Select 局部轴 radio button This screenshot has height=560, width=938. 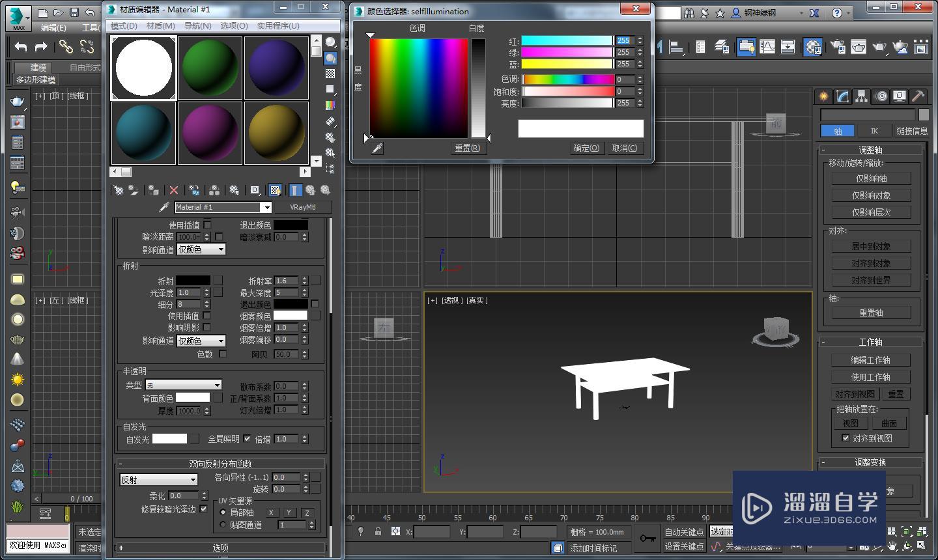[223, 512]
